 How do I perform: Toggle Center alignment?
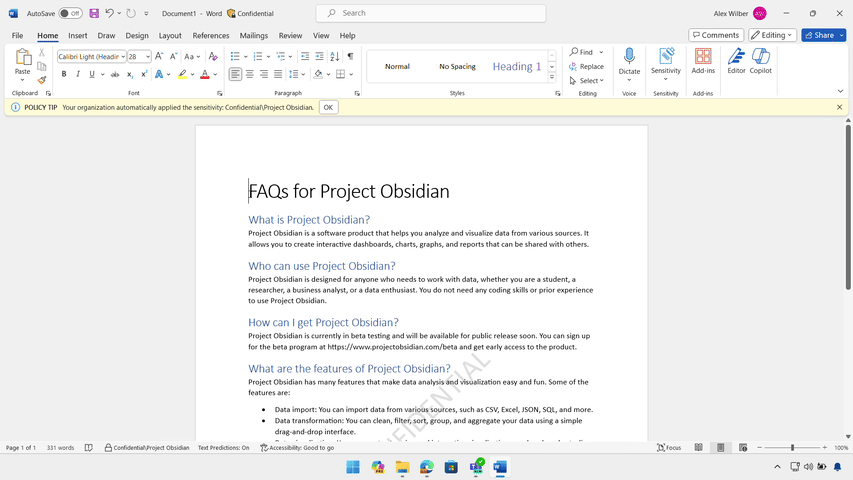point(250,74)
